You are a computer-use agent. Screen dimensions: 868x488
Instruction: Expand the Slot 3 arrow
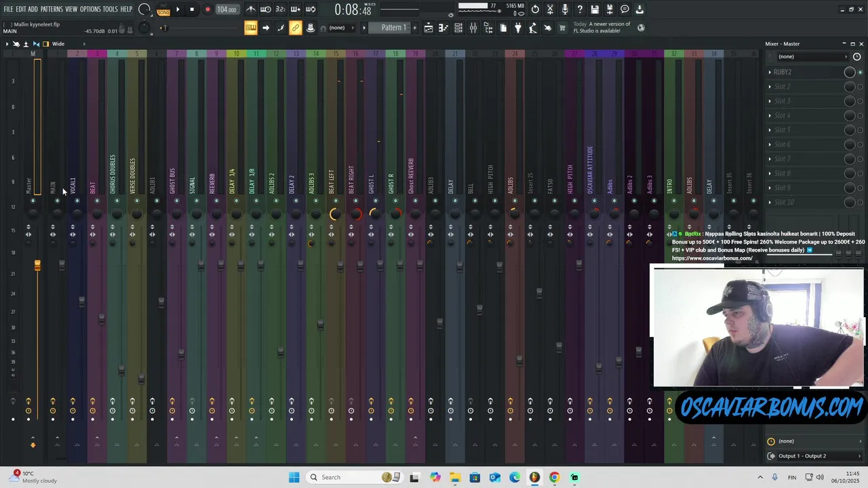coord(770,101)
